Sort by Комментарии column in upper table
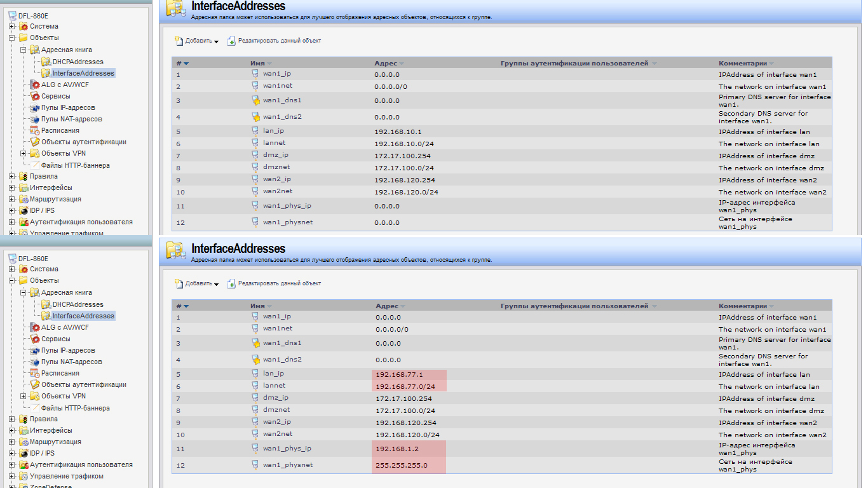Image resolution: width=868 pixels, height=488 pixels. (743, 64)
